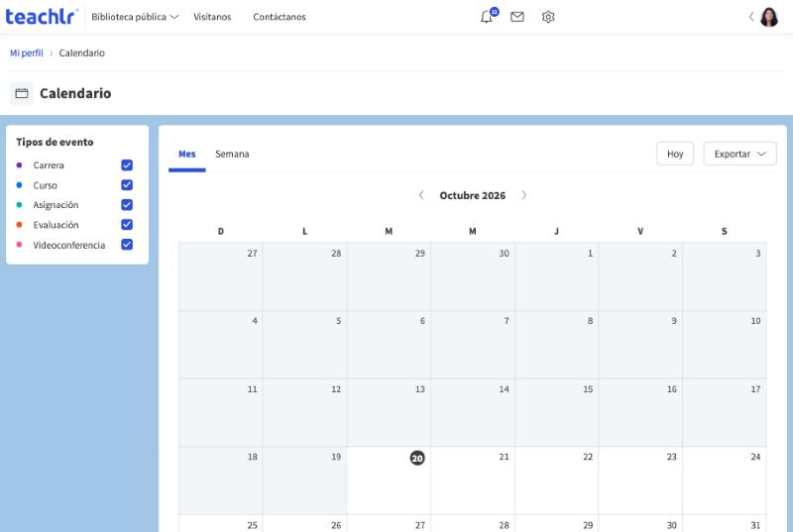The height and width of the screenshot is (532, 793).
Task: Select day 18 in the calendar
Action: point(220,480)
